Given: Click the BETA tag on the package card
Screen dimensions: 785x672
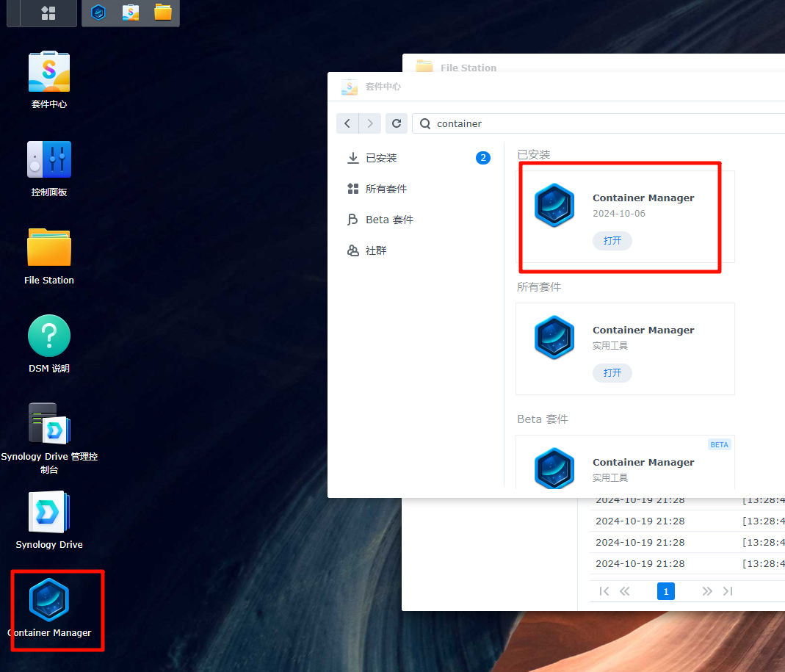Looking at the screenshot, I should (720, 444).
